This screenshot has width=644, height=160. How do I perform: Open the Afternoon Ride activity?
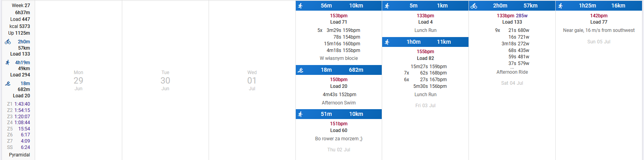512,72
